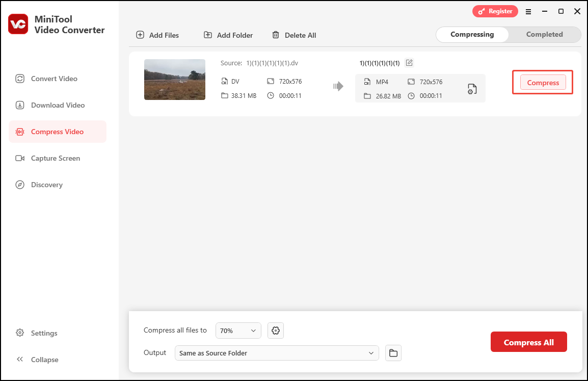
Task: Click Delete All in the toolbar
Action: 294,35
